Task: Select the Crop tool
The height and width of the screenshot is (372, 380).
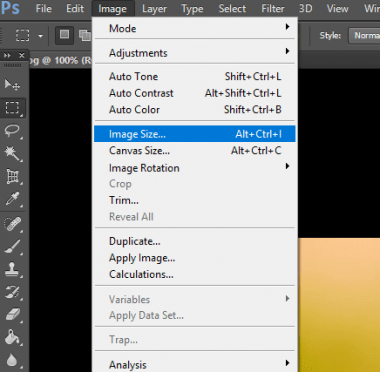Action: [x=12, y=176]
